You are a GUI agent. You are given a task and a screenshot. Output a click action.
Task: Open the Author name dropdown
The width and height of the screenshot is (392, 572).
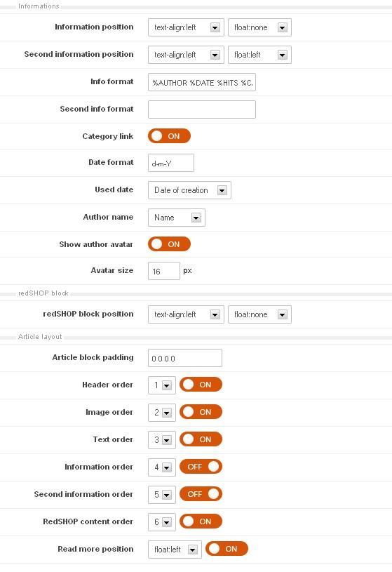(177, 218)
